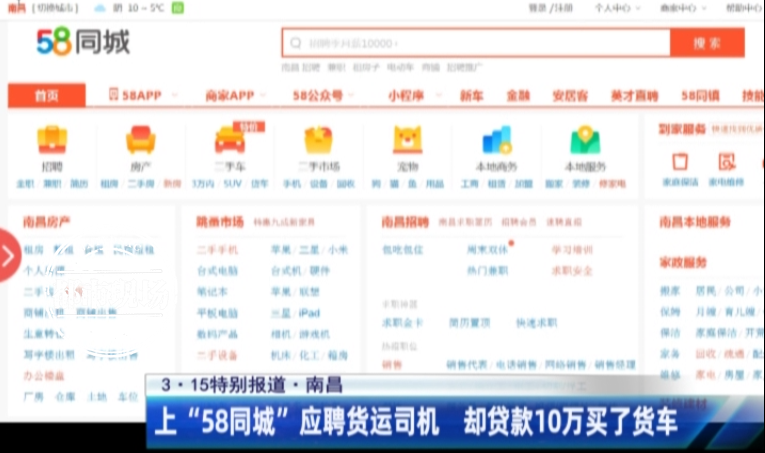The height and width of the screenshot is (453, 765).
Task: Open the 房产 sofa icon
Action: coord(141,140)
